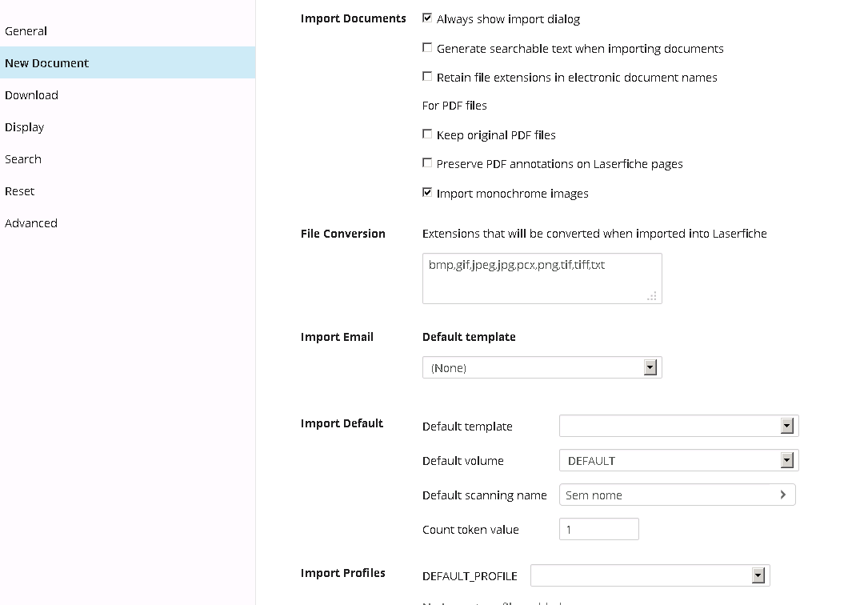Click the Count token value field

[x=598, y=529]
